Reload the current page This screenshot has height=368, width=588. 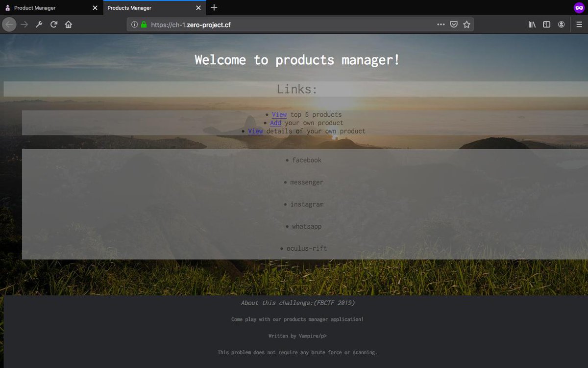(x=54, y=24)
